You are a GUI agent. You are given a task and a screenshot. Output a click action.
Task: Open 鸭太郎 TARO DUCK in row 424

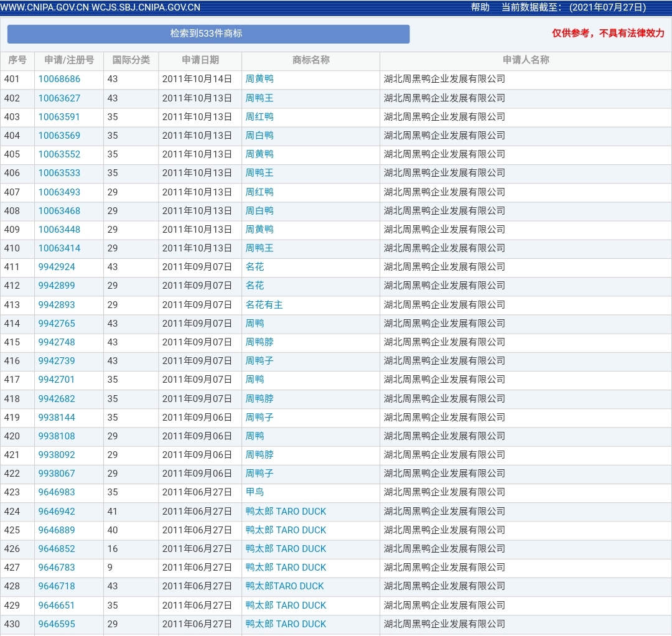click(x=286, y=512)
